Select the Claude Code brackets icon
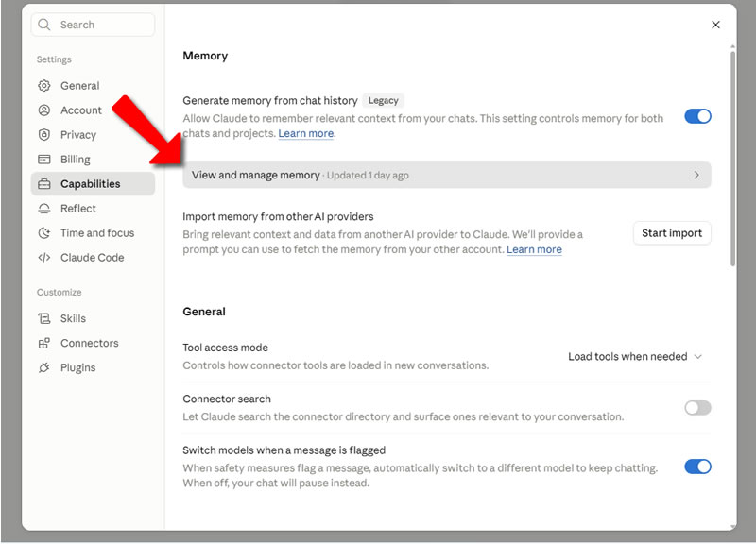 [x=43, y=258]
